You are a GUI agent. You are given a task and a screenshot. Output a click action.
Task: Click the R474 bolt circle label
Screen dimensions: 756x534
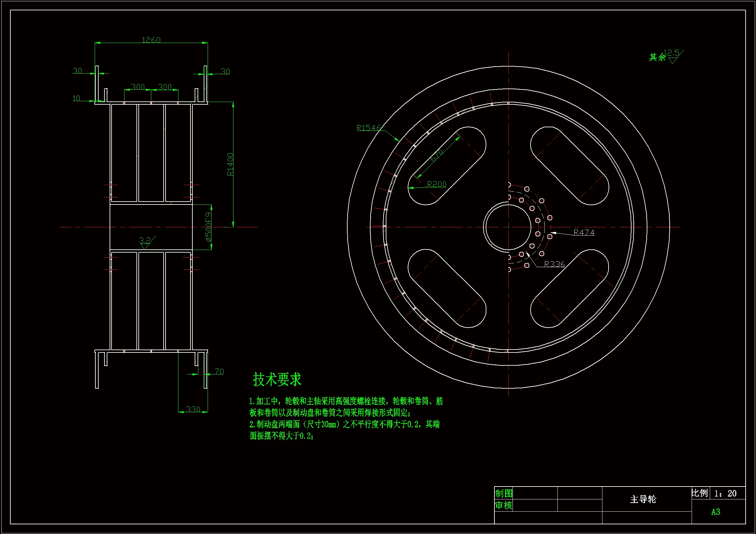coord(584,233)
